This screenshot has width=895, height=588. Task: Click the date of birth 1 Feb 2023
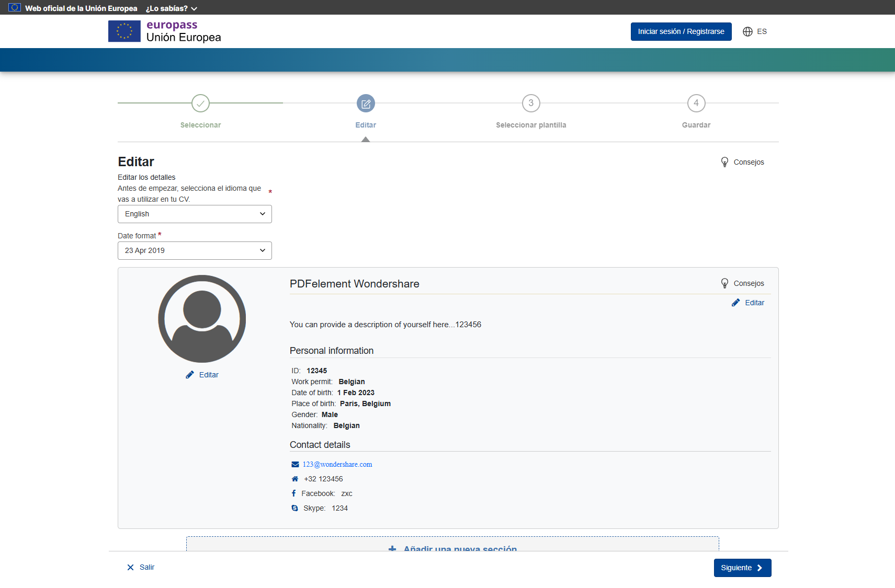tap(356, 393)
